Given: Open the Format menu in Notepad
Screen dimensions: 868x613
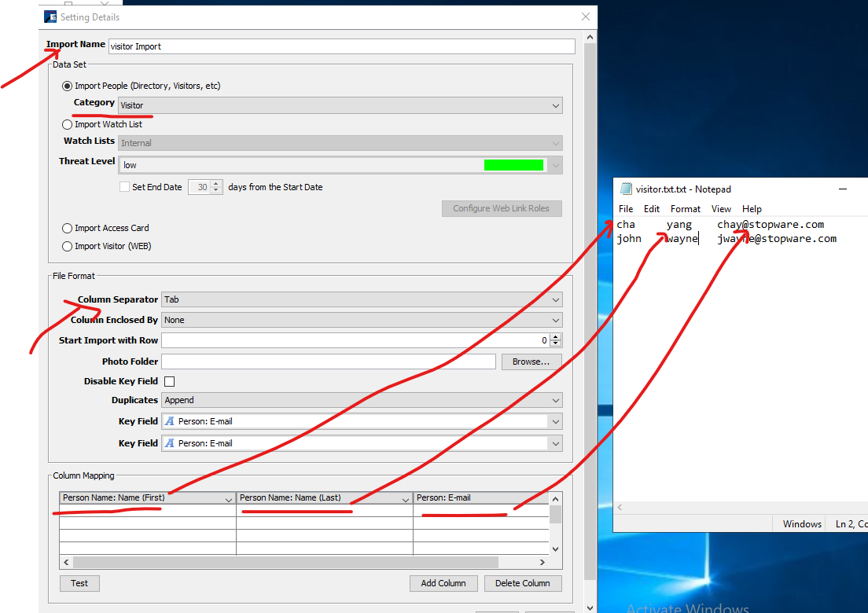Looking at the screenshot, I should coord(685,209).
